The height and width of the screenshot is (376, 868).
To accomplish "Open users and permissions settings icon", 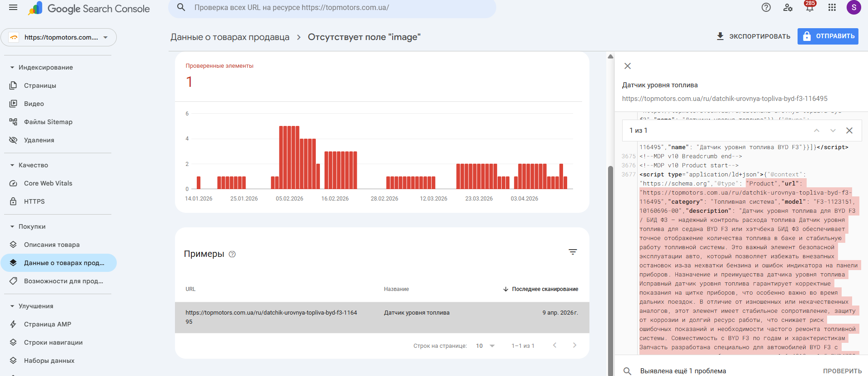I will pos(788,8).
